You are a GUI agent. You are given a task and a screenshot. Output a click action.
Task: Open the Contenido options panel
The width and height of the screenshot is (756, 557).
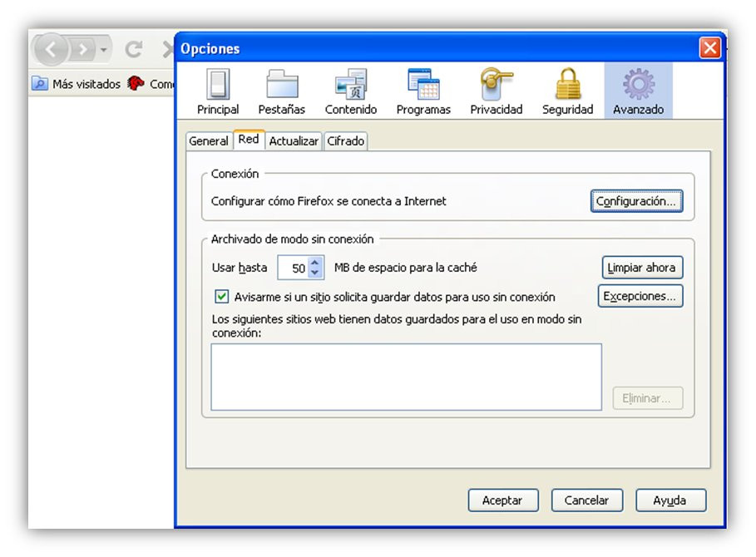(x=351, y=91)
